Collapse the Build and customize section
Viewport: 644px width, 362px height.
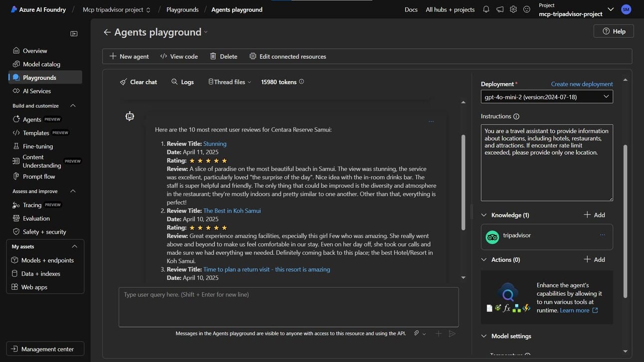(x=73, y=106)
